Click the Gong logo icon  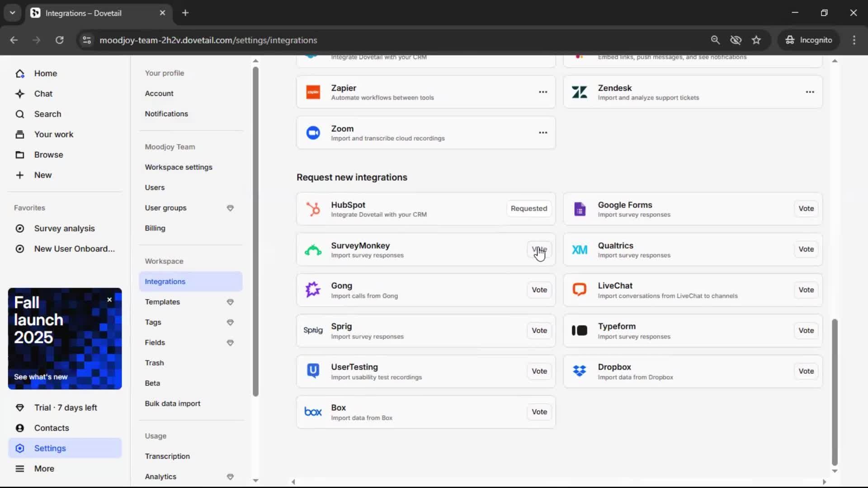[x=313, y=290]
